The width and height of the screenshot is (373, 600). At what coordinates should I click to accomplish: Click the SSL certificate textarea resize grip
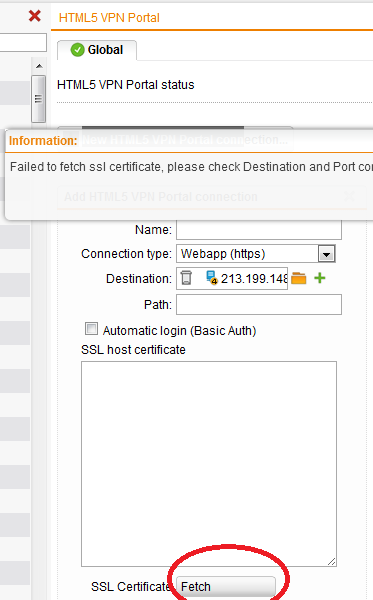click(332, 561)
